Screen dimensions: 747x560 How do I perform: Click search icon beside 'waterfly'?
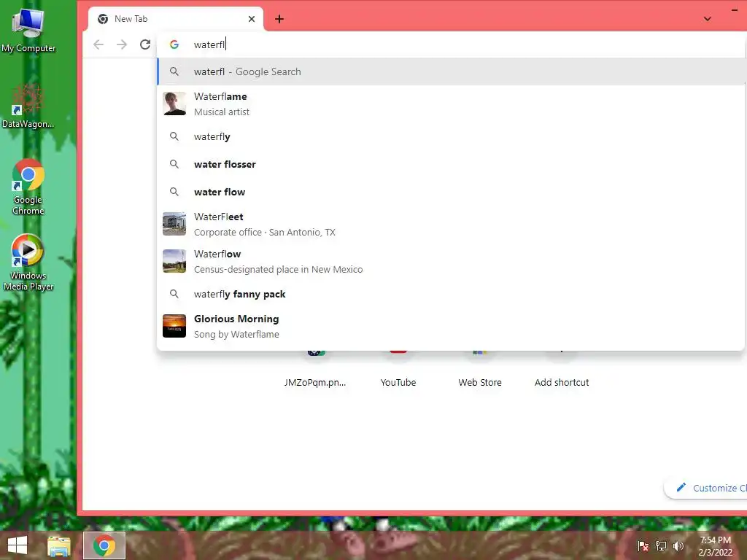pos(174,136)
